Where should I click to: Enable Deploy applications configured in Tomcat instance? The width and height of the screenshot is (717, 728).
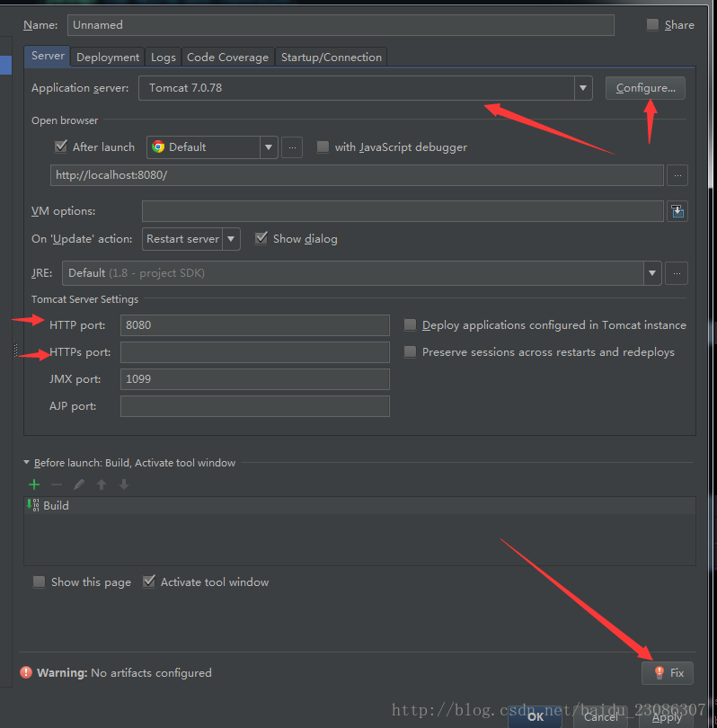click(x=410, y=324)
